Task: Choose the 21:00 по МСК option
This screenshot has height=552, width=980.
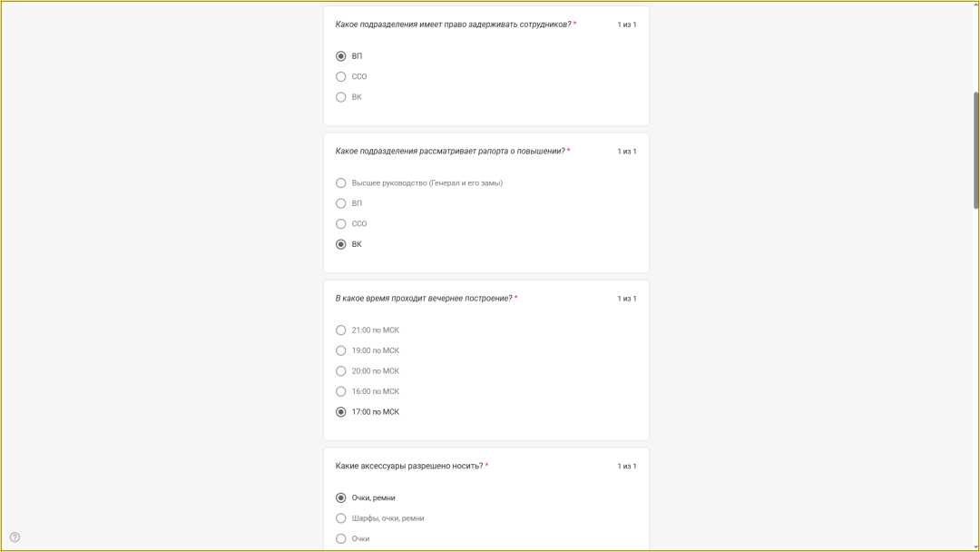Action: coord(341,330)
